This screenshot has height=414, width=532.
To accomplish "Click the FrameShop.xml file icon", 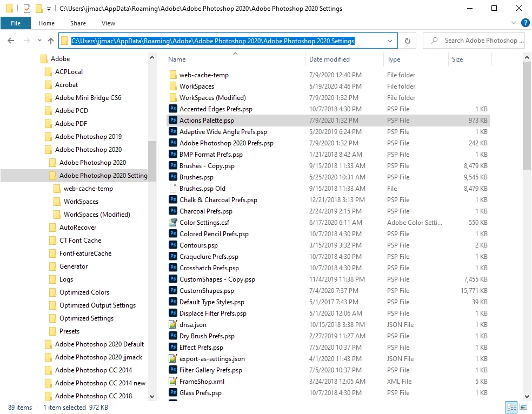I will [x=173, y=381].
